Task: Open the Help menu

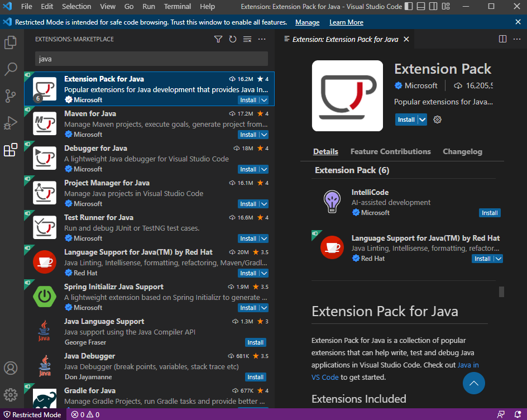Action: click(x=207, y=6)
